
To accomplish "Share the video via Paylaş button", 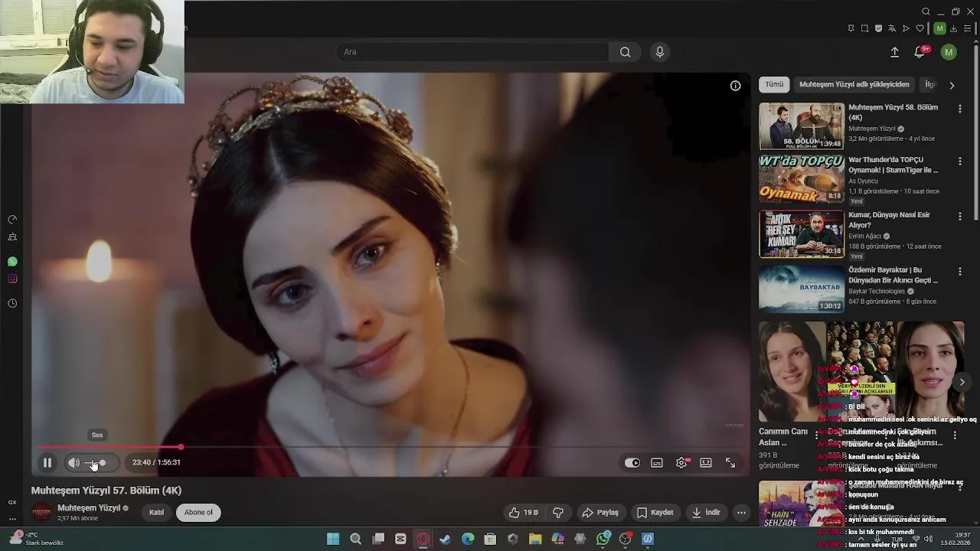I will tap(600, 513).
